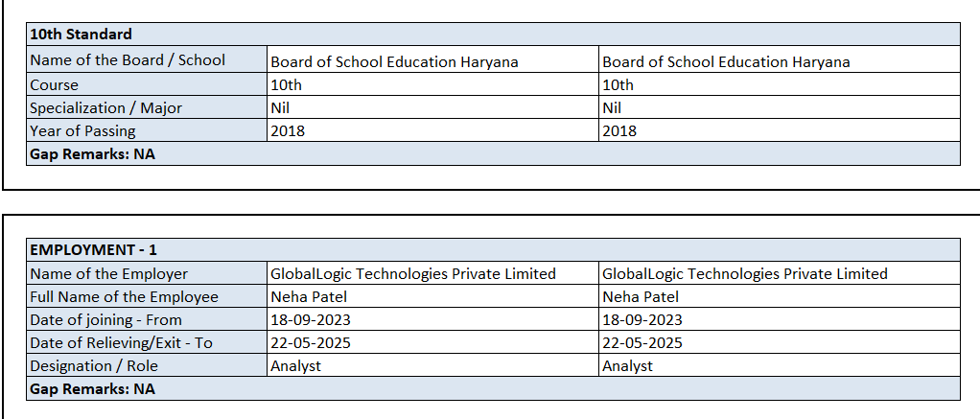Select Neha Patel in the middle column
980x419 pixels.
click(309, 296)
